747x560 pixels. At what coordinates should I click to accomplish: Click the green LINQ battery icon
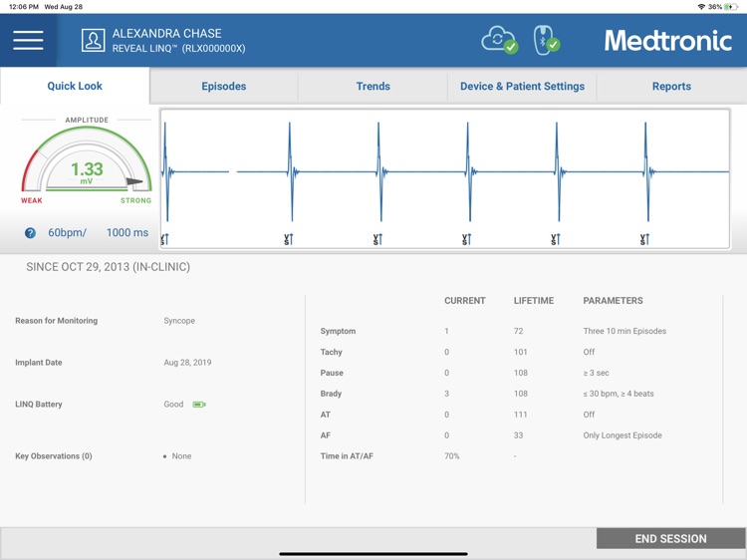(x=199, y=405)
